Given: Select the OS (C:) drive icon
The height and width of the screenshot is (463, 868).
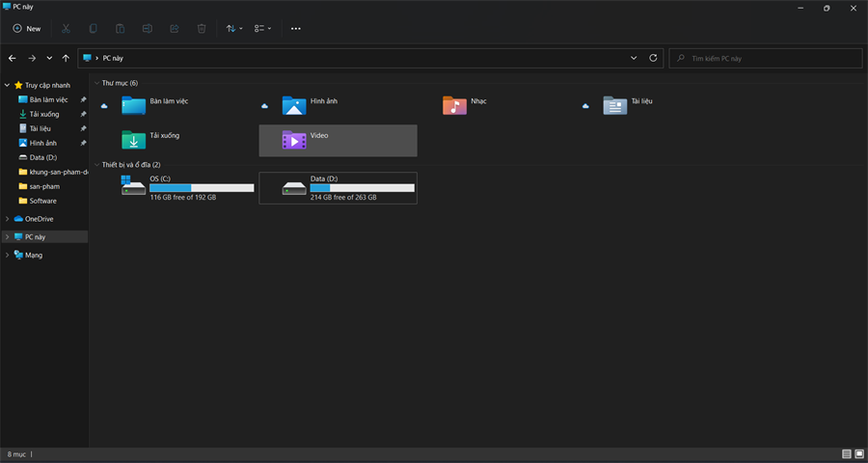Looking at the screenshot, I should coord(133,185).
